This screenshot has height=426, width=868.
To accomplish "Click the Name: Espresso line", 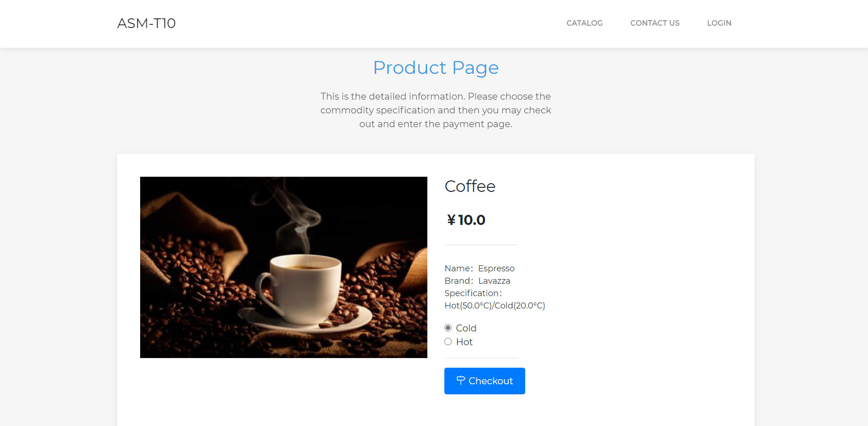I will [480, 268].
